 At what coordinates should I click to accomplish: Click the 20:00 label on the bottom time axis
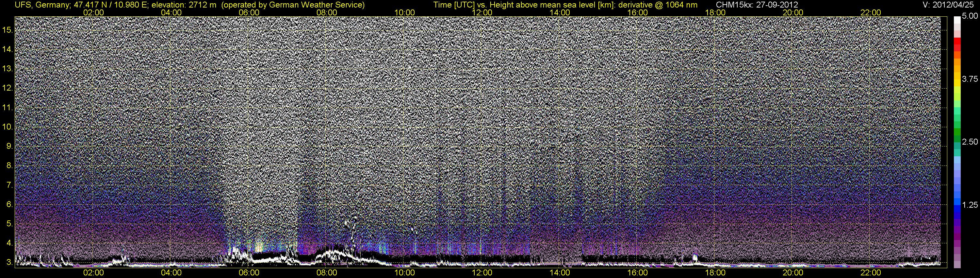[793, 273]
